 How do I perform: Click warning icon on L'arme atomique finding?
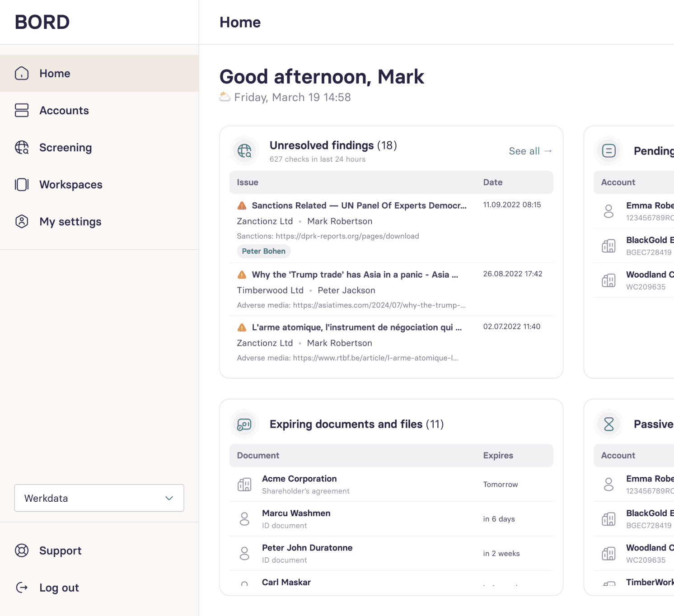tap(242, 327)
